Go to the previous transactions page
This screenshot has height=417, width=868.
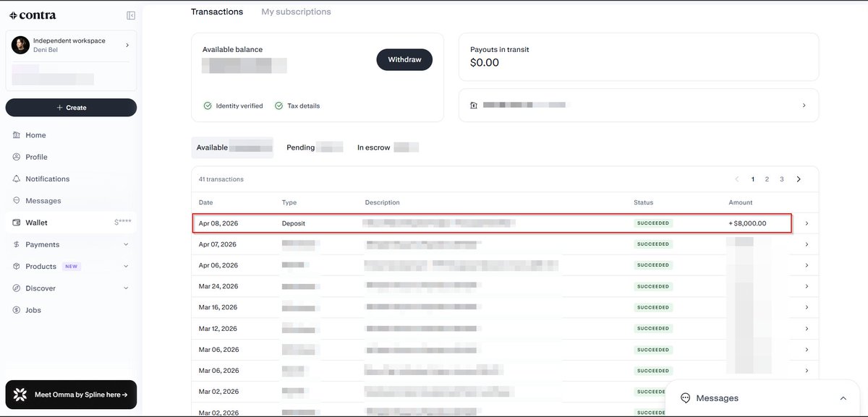coord(737,179)
